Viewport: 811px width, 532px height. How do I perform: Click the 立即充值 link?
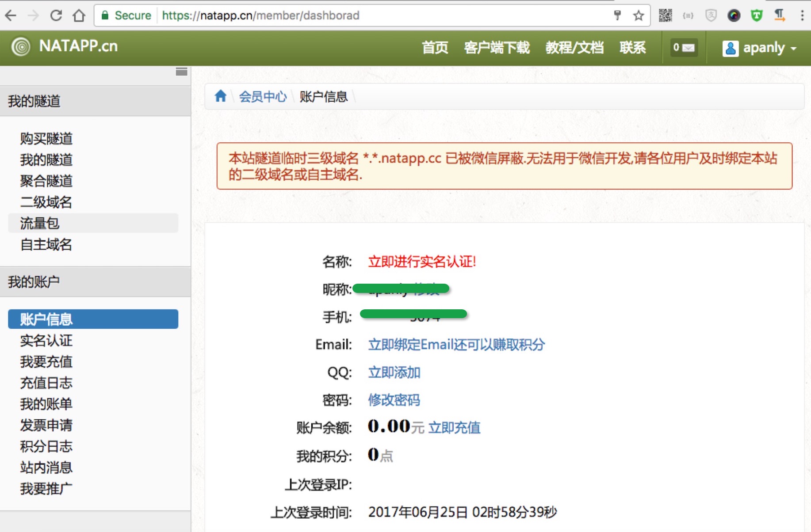[454, 428]
